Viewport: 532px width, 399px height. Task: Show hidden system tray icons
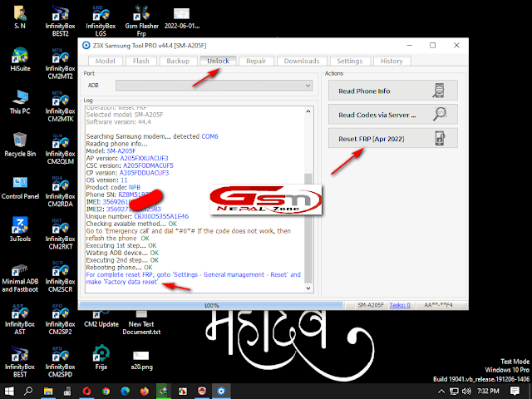tap(441, 392)
